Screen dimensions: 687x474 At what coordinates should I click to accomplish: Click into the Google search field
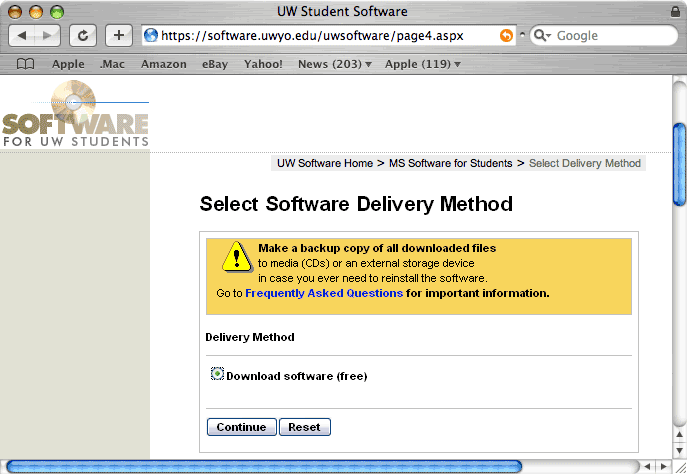click(x=604, y=35)
